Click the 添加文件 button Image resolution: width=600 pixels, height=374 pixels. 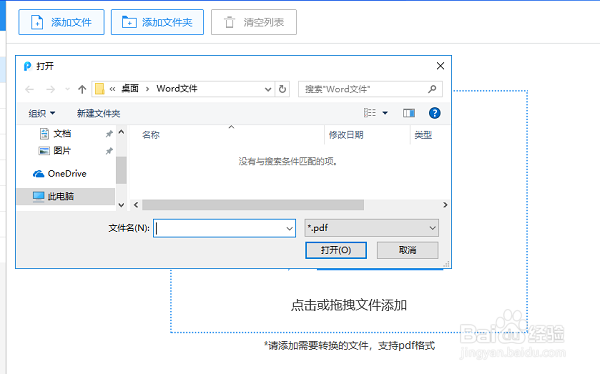61,22
